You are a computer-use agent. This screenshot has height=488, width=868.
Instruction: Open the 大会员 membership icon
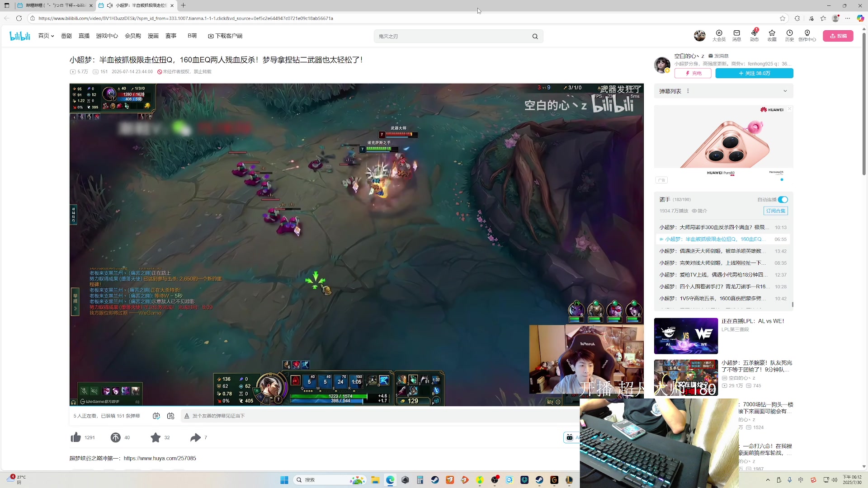pos(719,35)
